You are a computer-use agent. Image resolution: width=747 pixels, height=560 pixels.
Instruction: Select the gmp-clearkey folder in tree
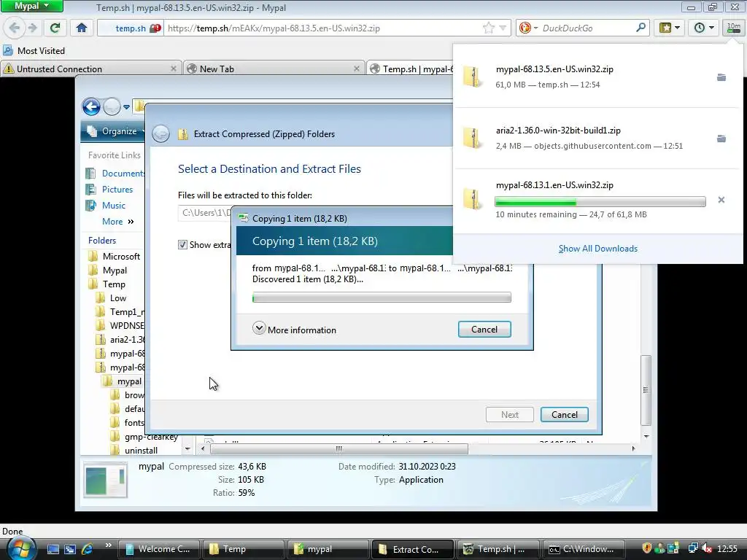click(x=144, y=437)
